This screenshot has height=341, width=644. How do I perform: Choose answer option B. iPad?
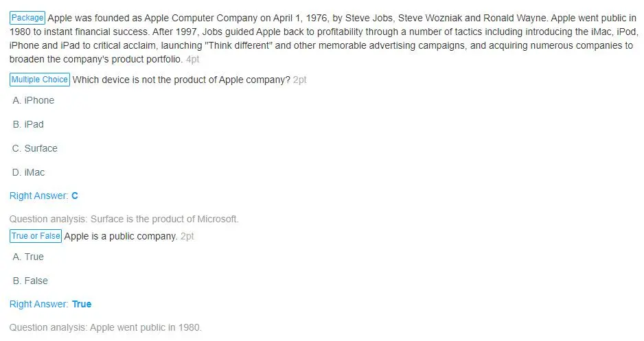tap(28, 124)
